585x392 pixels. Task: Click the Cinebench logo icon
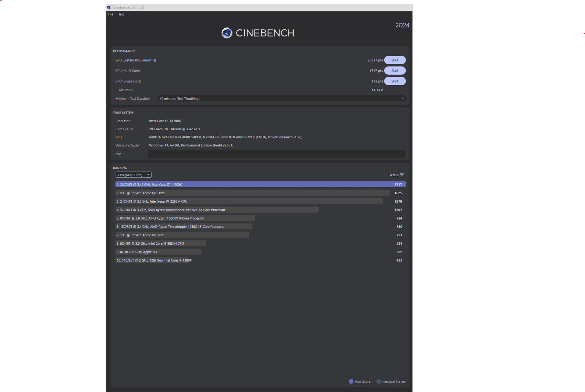coord(227,33)
